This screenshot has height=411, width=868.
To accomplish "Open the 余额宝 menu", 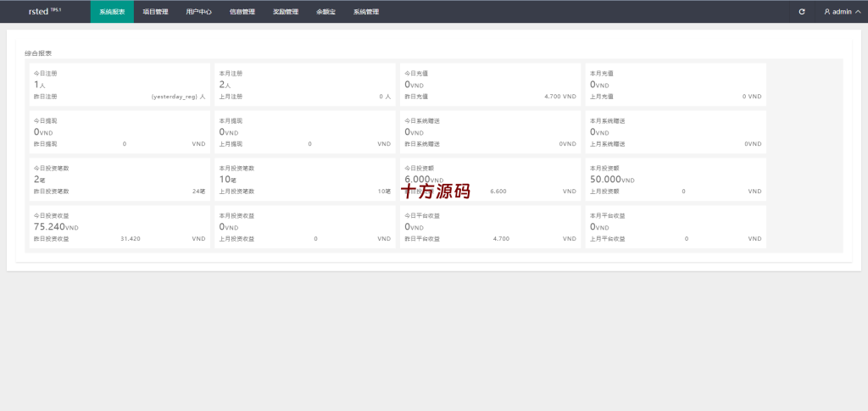I will (325, 12).
